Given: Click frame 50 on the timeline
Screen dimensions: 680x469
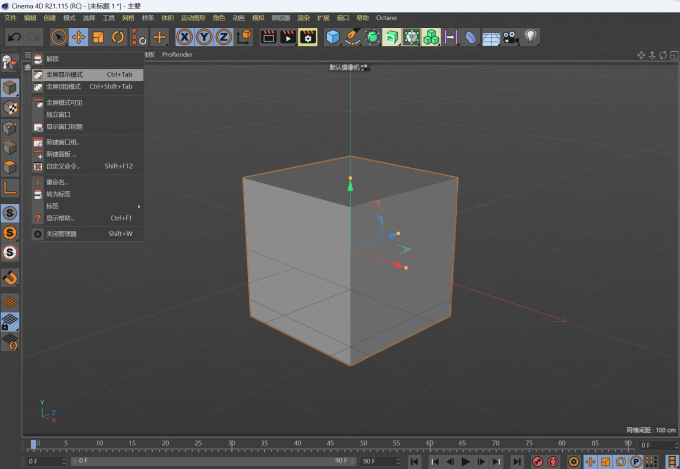Looking at the screenshot, I should pyautogui.click(x=363, y=443).
